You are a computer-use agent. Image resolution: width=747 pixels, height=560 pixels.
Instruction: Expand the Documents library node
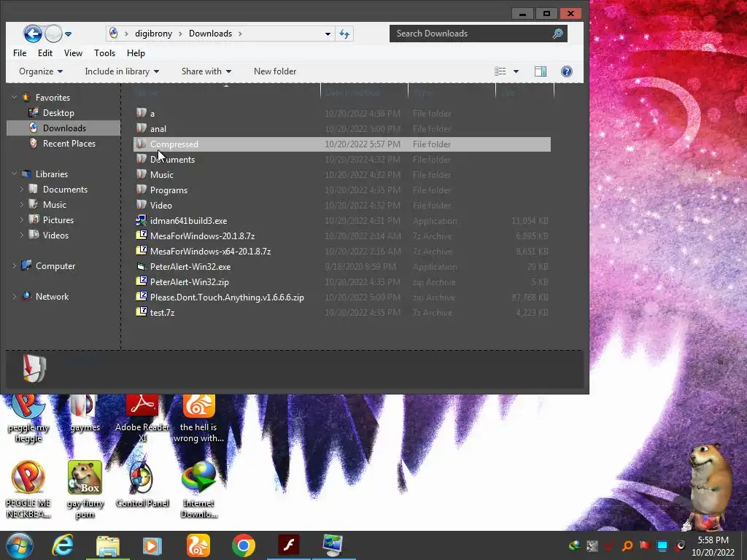pyautogui.click(x=21, y=190)
